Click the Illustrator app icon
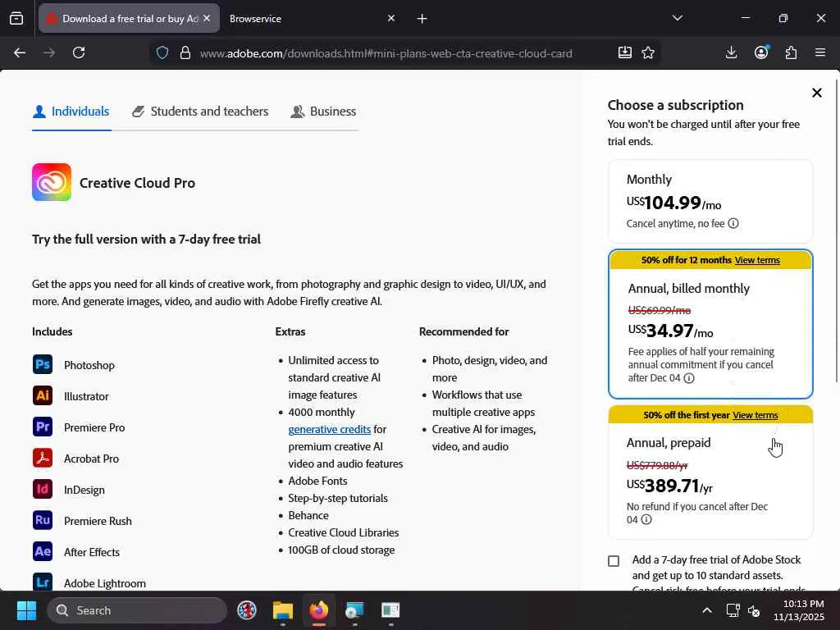 (x=43, y=396)
